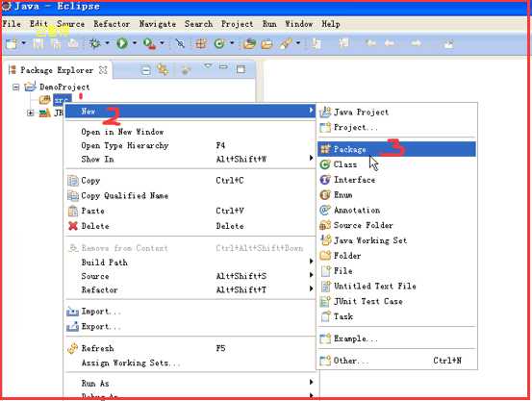Click the Debug bug icon

pos(94,43)
